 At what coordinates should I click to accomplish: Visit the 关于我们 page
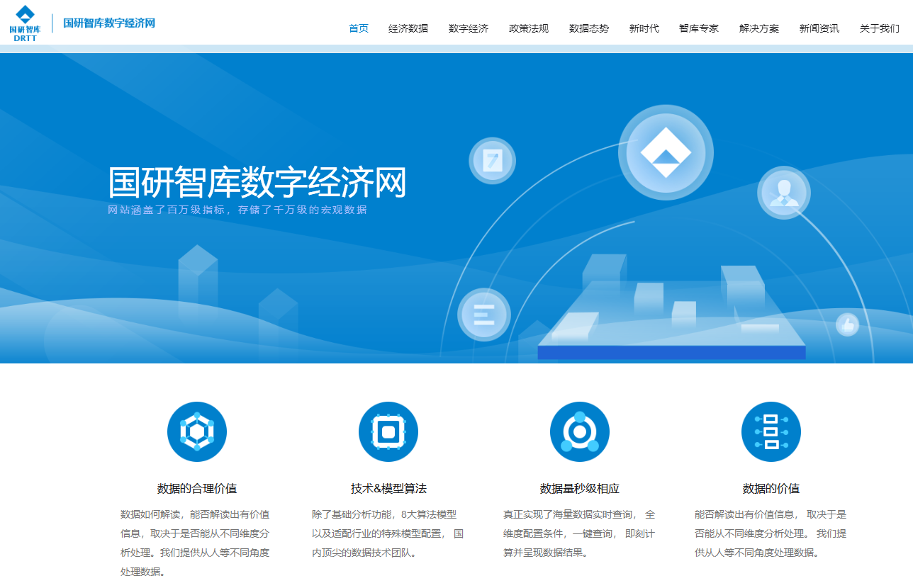(880, 28)
